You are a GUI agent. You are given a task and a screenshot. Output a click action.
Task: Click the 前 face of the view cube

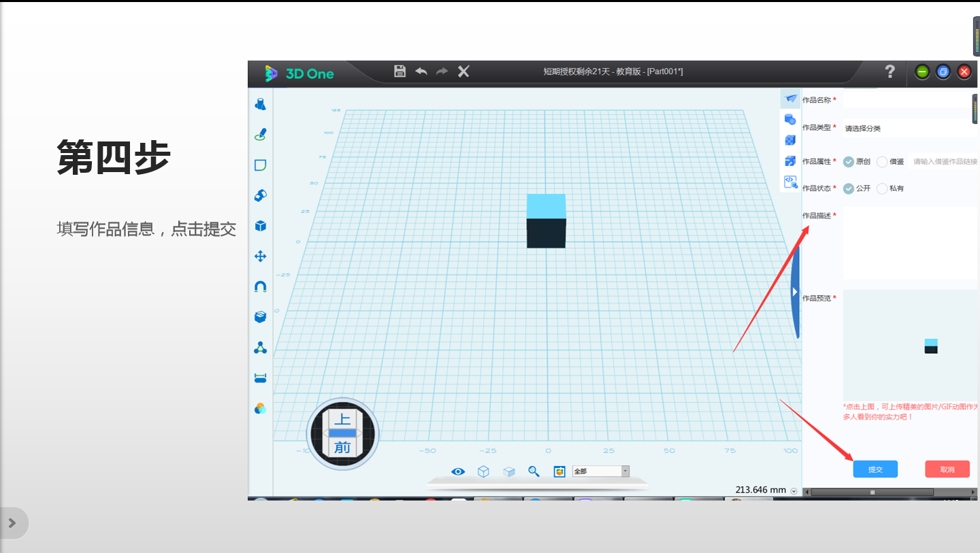point(342,447)
